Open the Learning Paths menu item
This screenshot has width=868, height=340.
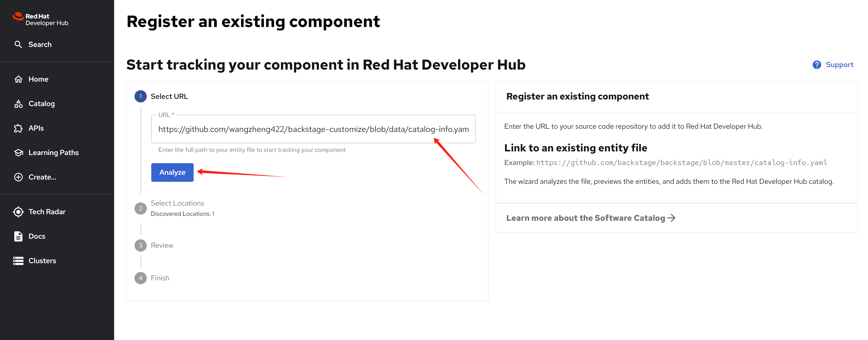pos(53,153)
